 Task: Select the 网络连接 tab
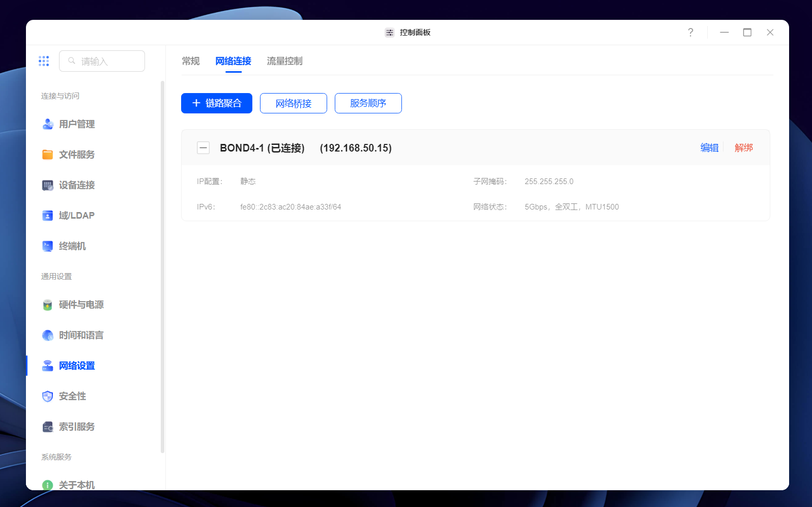coord(234,61)
